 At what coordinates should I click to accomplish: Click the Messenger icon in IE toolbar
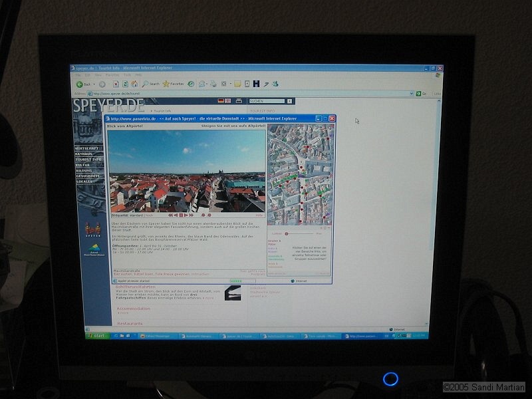(x=275, y=84)
